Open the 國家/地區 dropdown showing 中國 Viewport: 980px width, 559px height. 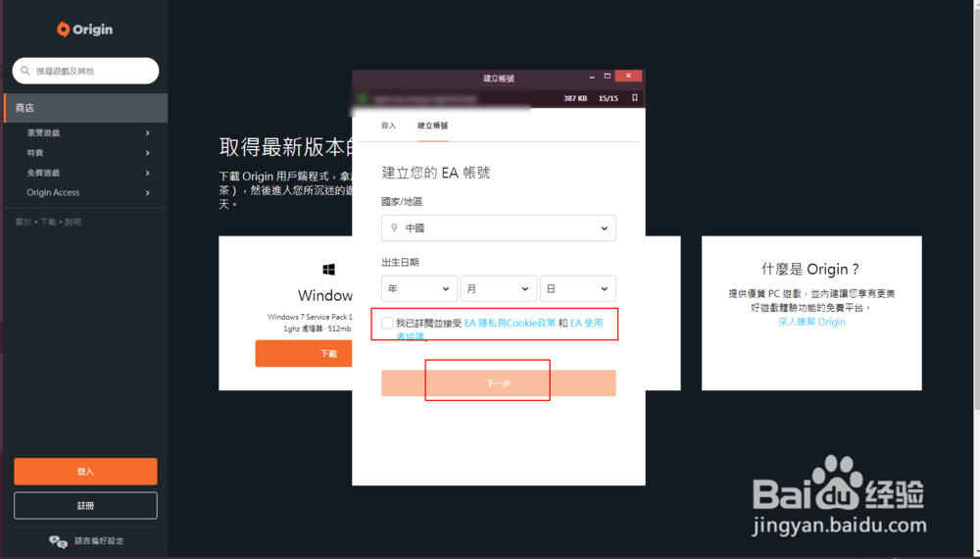tap(499, 229)
